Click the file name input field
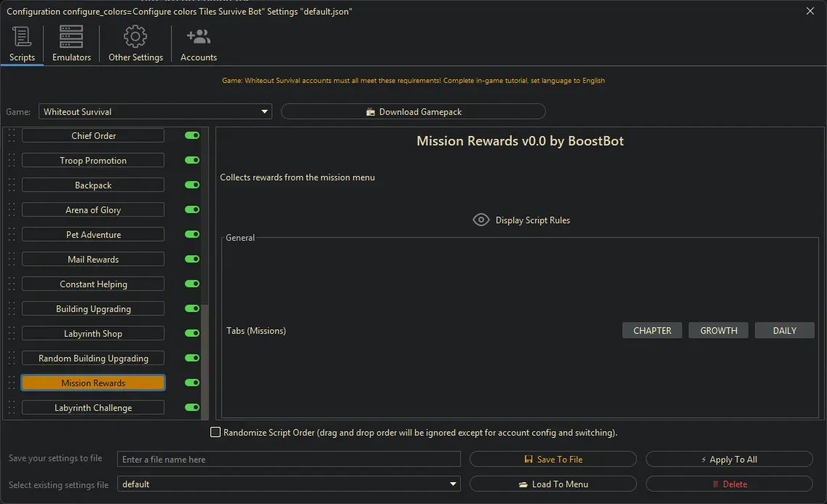 click(x=288, y=459)
